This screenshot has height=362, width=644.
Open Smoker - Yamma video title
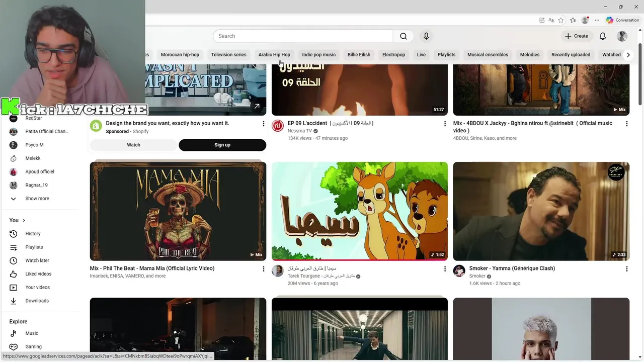tap(512, 268)
